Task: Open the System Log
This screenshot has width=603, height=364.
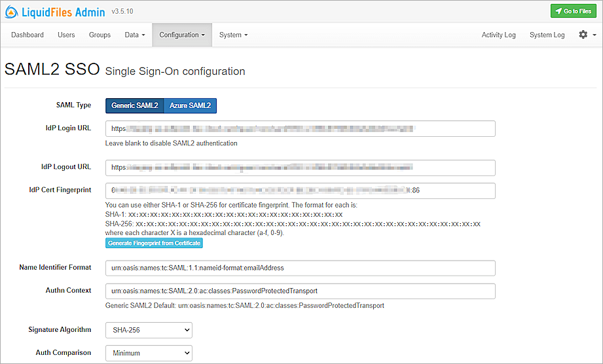Action: coord(547,35)
